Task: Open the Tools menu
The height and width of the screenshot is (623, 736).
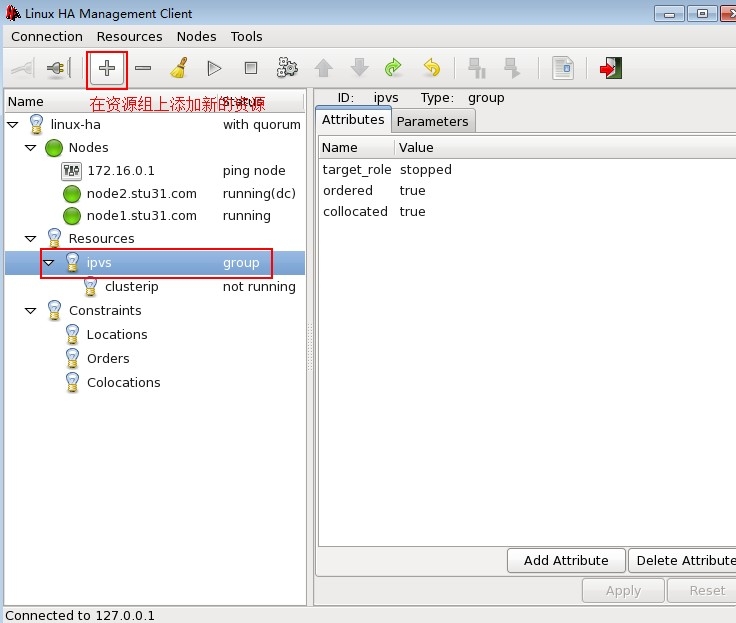Action: (x=246, y=37)
